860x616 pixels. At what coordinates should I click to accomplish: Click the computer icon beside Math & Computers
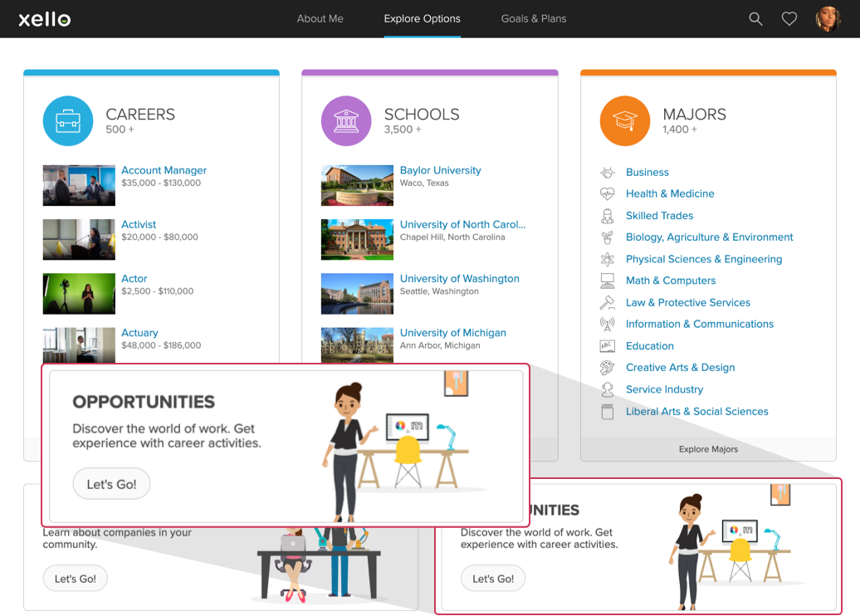point(607,281)
